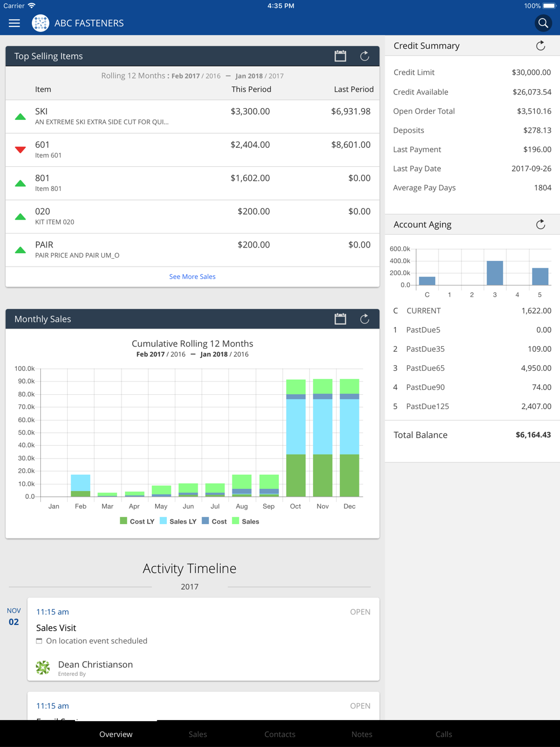Image resolution: width=560 pixels, height=747 pixels.
Task: Tap the Wi-Fi indicator in status bar
Action: click(31, 6)
